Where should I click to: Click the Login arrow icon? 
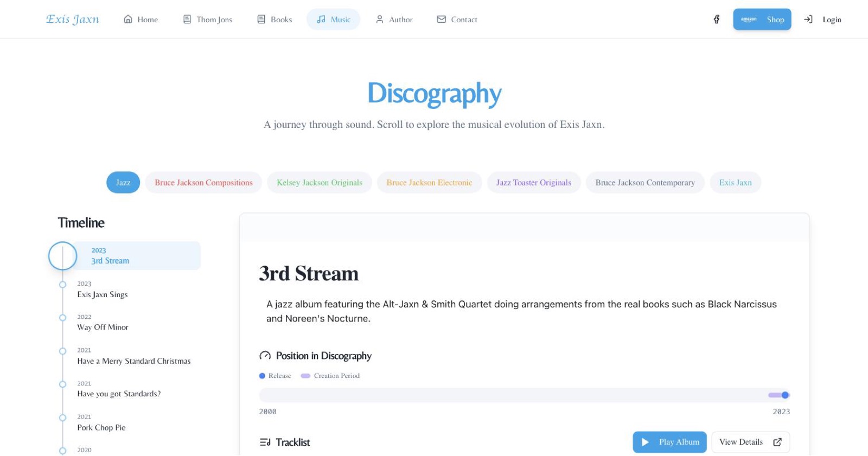(x=808, y=20)
